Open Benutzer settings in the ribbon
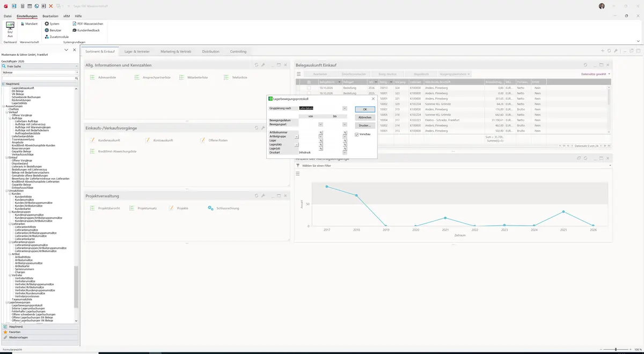 54,30
